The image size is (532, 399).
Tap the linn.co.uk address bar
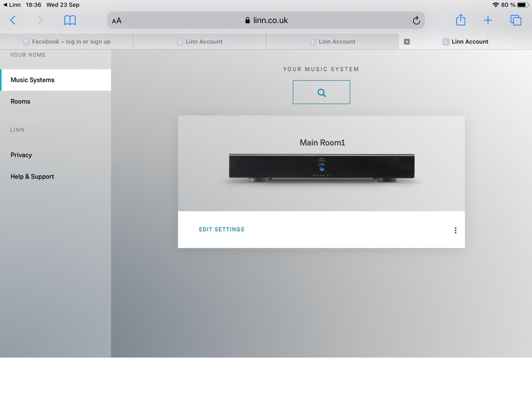[266, 20]
